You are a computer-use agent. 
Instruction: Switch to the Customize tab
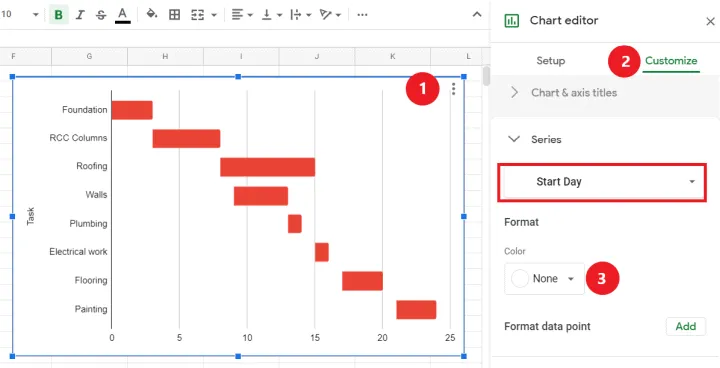tap(671, 61)
